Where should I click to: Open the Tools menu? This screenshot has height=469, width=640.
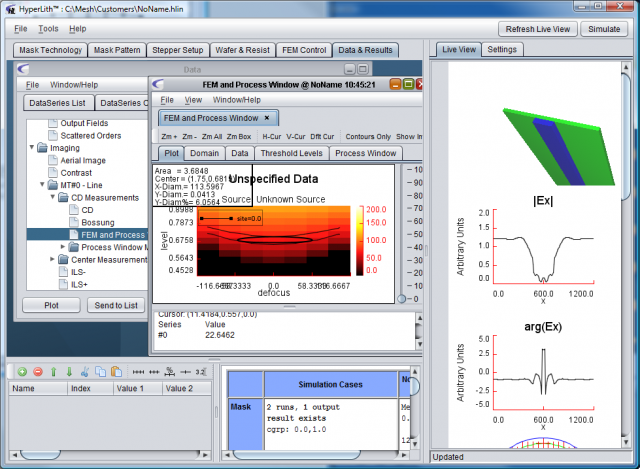48,29
